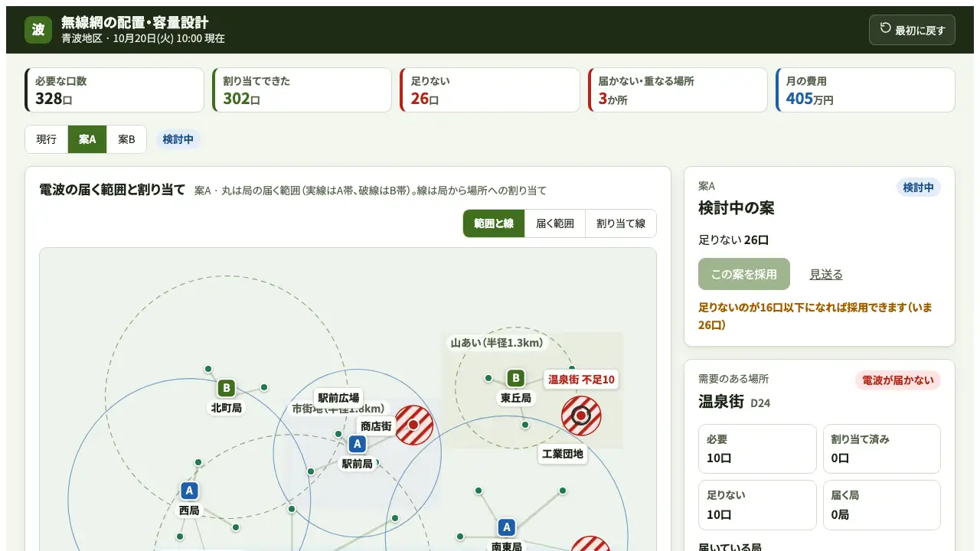
Task: Select the 南東局 A-band station icon
Action: [506, 527]
